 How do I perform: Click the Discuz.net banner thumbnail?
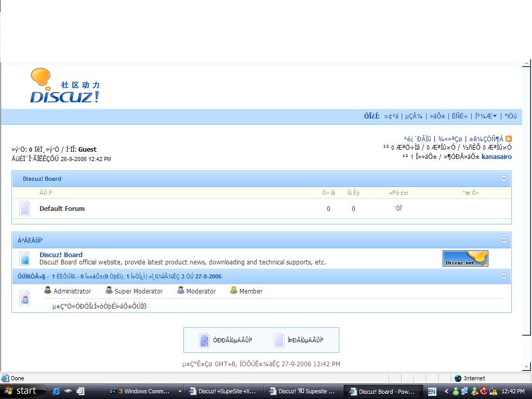465,259
